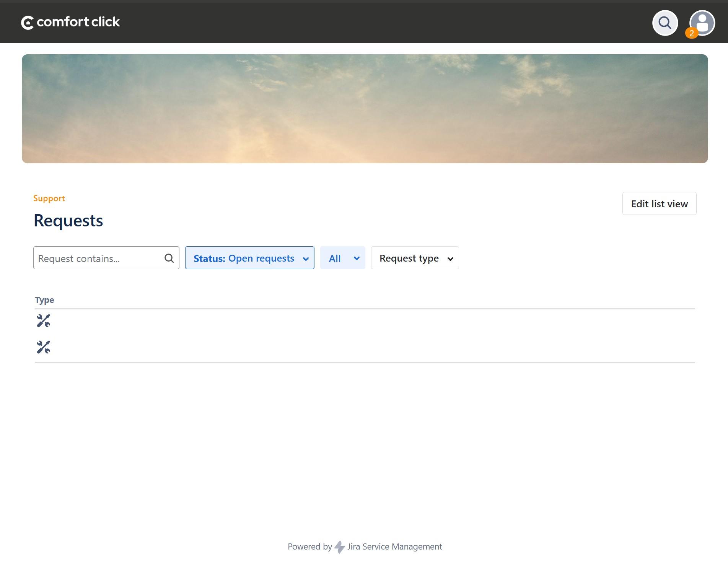Open the second request with wrench icon

(x=44, y=347)
